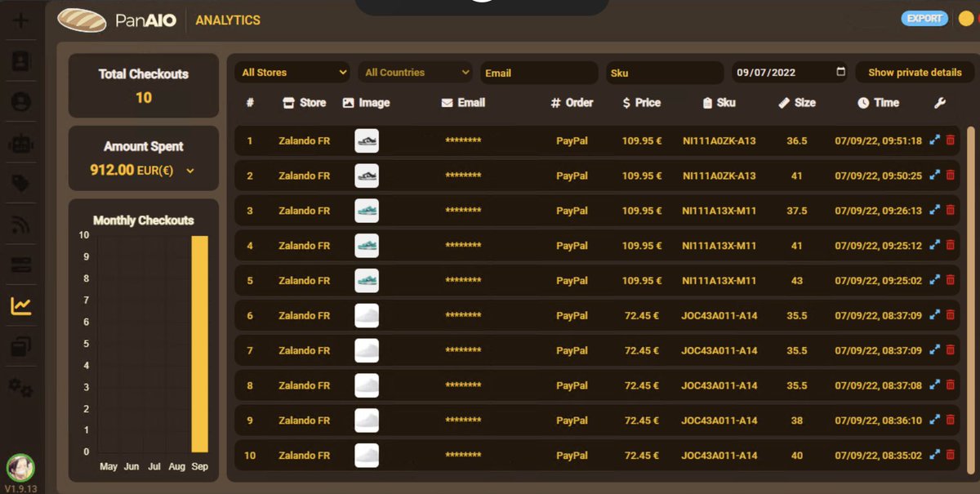Click the V1.9.13 version label
This screenshot has width=980, height=494.
click(x=20, y=488)
